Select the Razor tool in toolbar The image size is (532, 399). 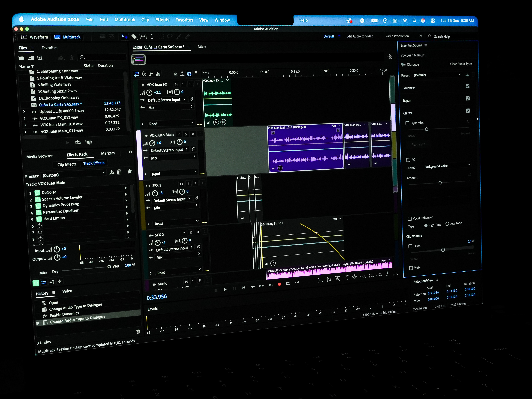[x=134, y=37]
